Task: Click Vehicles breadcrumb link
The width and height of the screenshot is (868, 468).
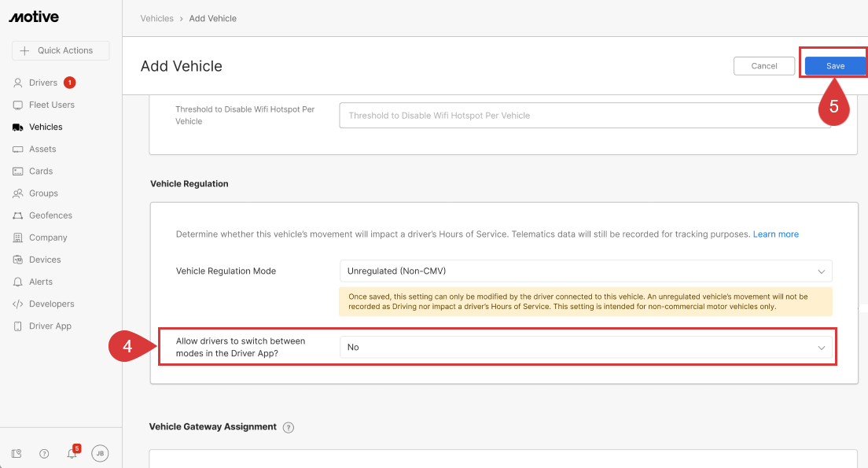Action: [156, 18]
